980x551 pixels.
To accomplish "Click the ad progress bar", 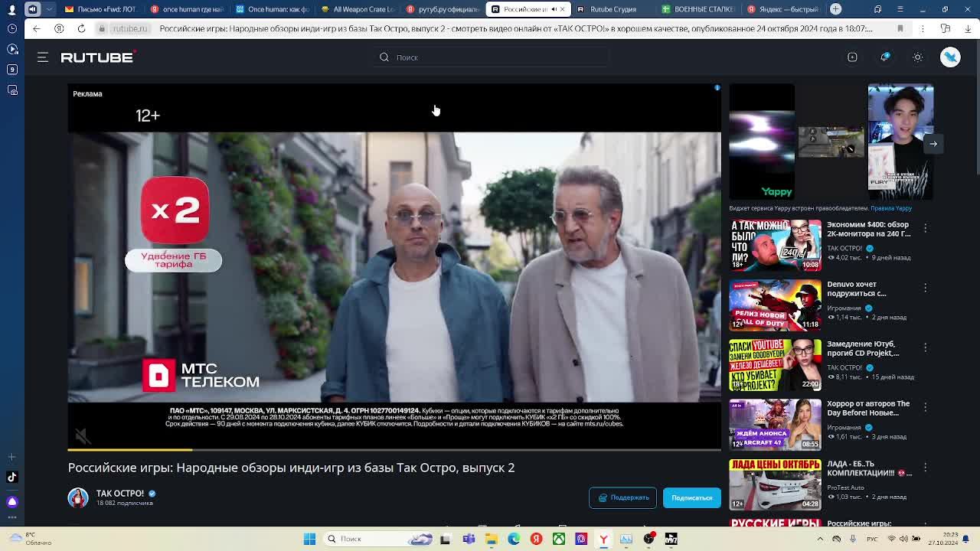I will pyautogui.click(x=394, y=449).
